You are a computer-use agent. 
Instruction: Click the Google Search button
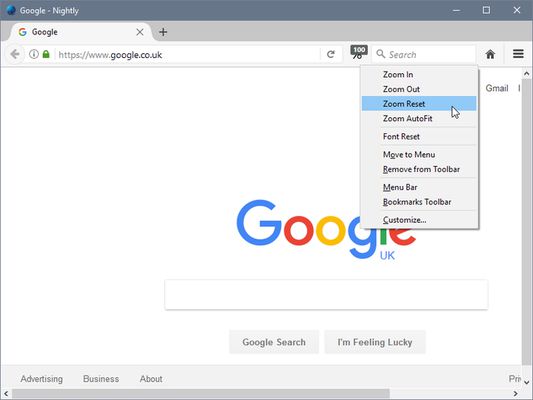click(274, 342)
